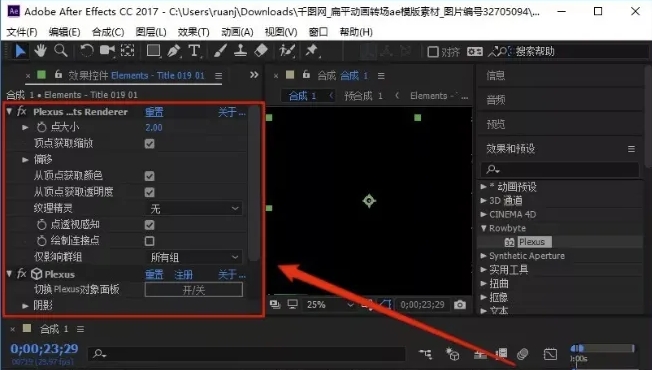The height and width of the screenshot is (370, 652).
Task: Select the Hand tool
Action: pos(40,51)
